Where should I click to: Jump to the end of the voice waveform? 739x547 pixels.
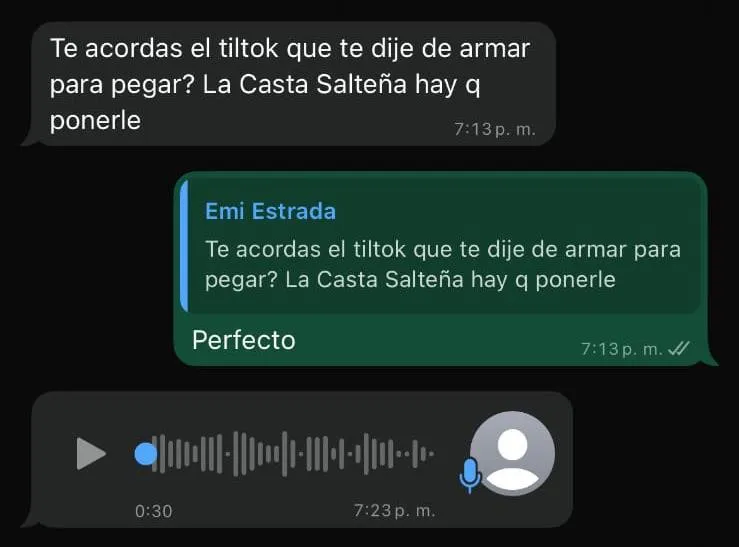pyautogui.click(x=431, y=454)
